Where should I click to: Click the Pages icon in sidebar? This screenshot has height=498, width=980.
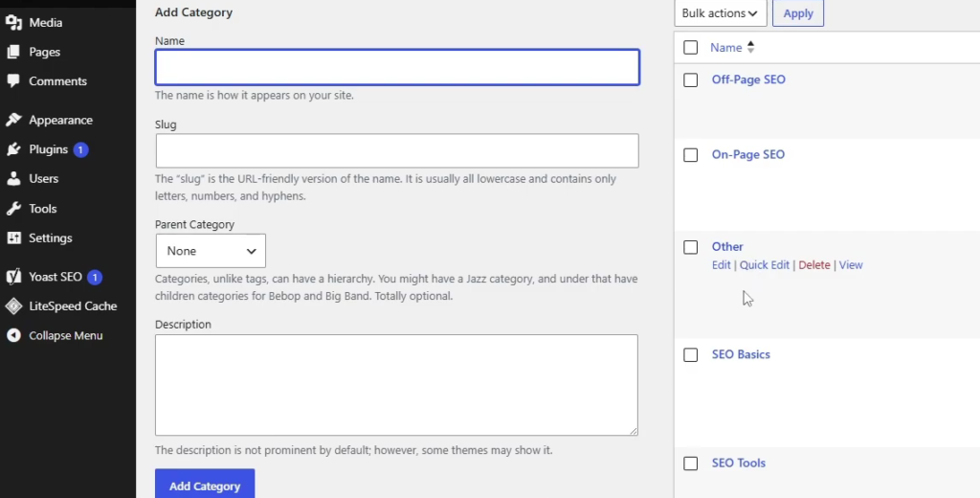pos(13,52)
